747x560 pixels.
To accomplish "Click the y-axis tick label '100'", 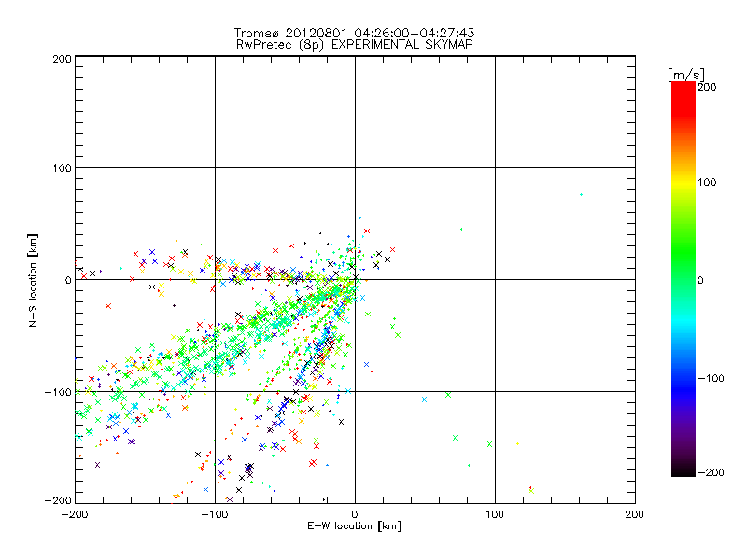I will point(62,168).
